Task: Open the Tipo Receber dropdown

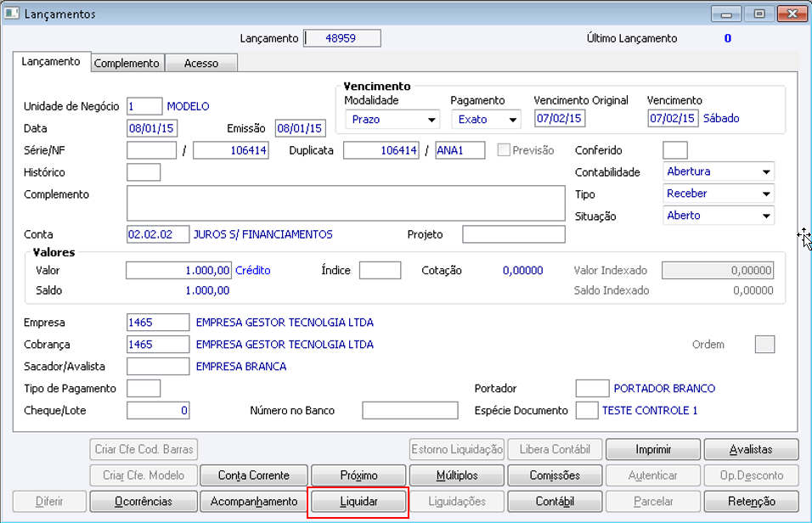Action: click(719, 194)
